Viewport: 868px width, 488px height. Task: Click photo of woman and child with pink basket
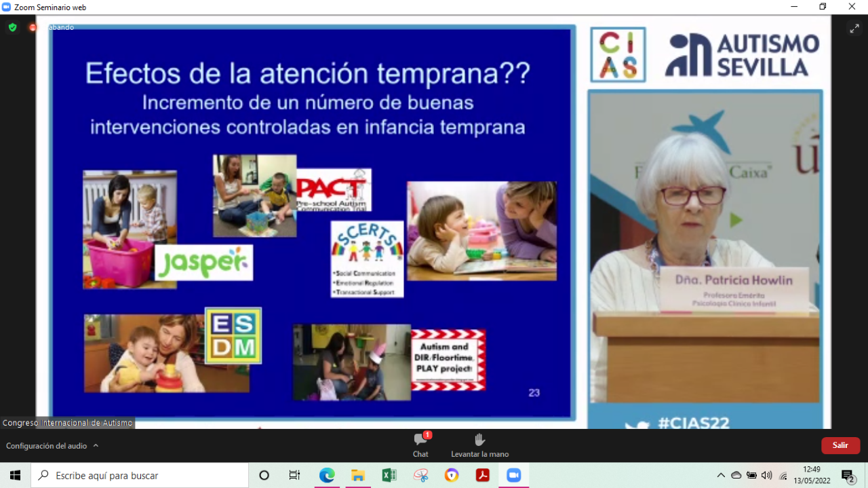tap(130, 229)
